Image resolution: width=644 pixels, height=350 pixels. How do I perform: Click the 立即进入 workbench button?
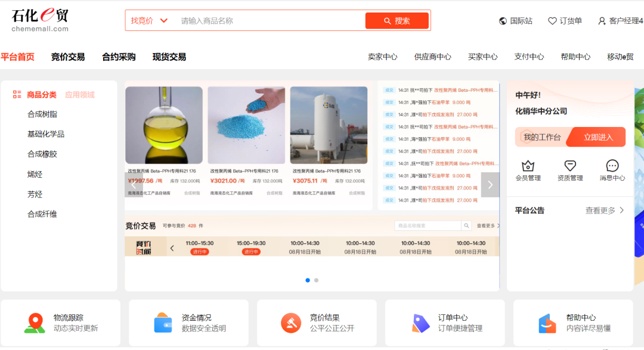[x=597, y=137]
